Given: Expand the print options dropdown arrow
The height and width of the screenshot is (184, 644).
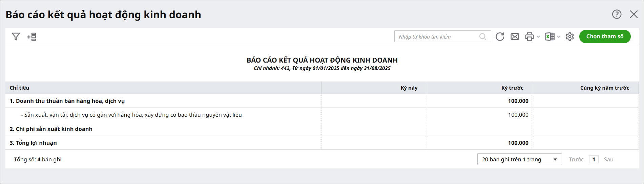Looking at the screenshot, I should coord(538,37).
